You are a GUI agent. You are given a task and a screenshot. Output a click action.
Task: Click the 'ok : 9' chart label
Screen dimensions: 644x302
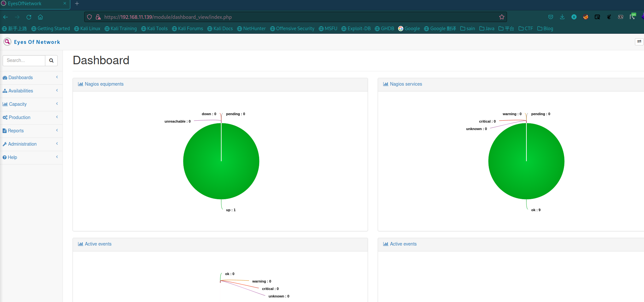coord(536,210)
